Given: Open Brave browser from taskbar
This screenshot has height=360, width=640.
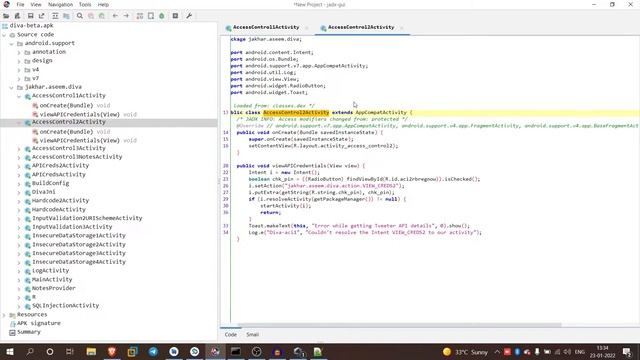Looking at the screenshot, I should [111, 351].
